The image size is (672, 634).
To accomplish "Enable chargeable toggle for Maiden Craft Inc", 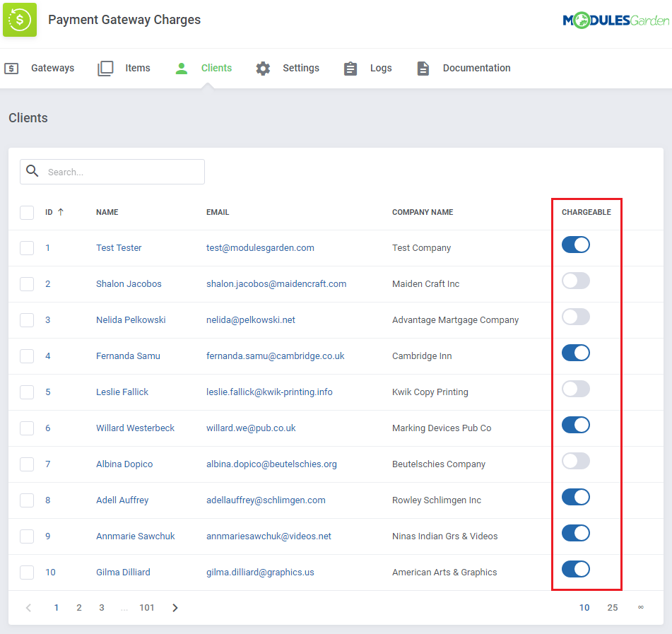I will pos(576,281).
